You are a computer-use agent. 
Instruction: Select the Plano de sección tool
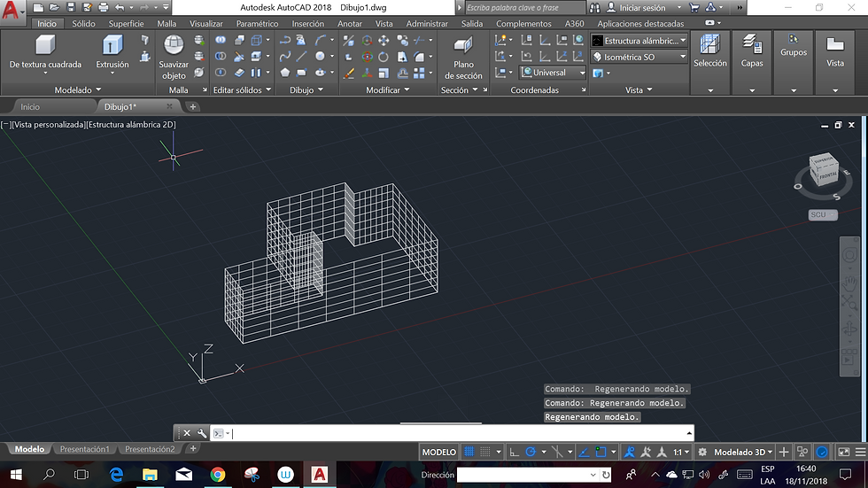pos(462,46)
